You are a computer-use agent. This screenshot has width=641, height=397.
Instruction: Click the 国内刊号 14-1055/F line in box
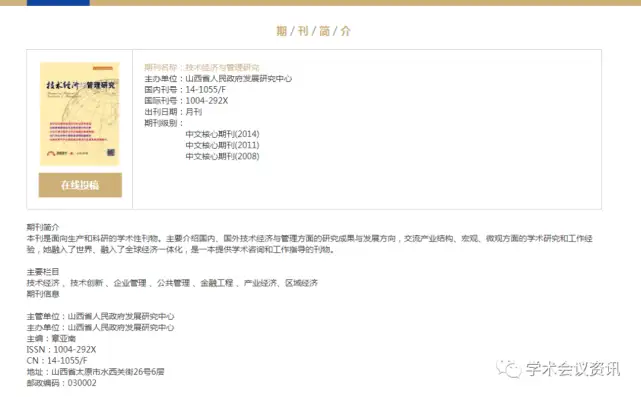coord(185,90)
